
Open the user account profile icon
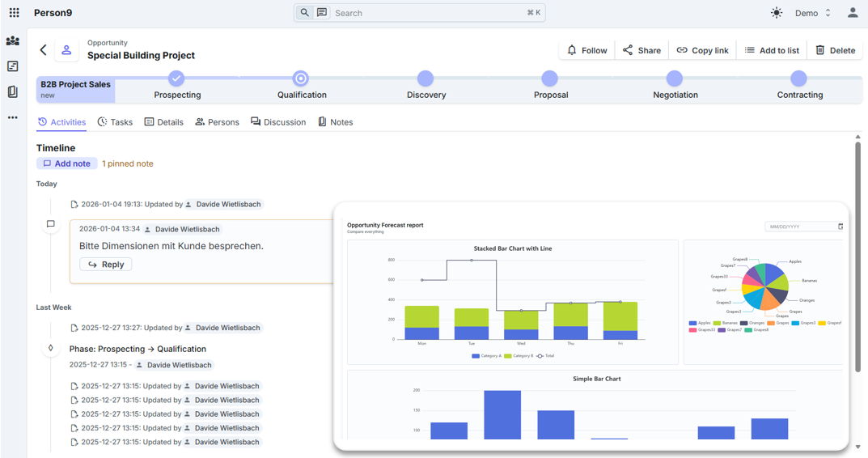click(853, 13)
